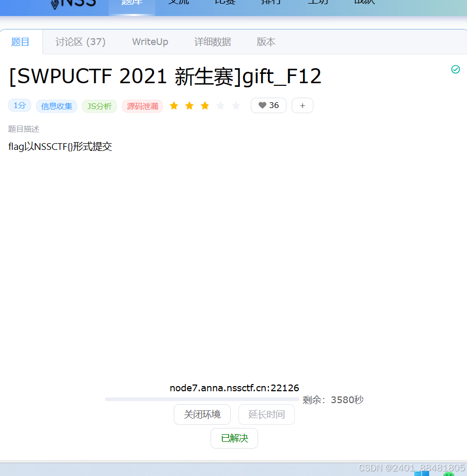Open the 版本 tab

coord(266,42)
